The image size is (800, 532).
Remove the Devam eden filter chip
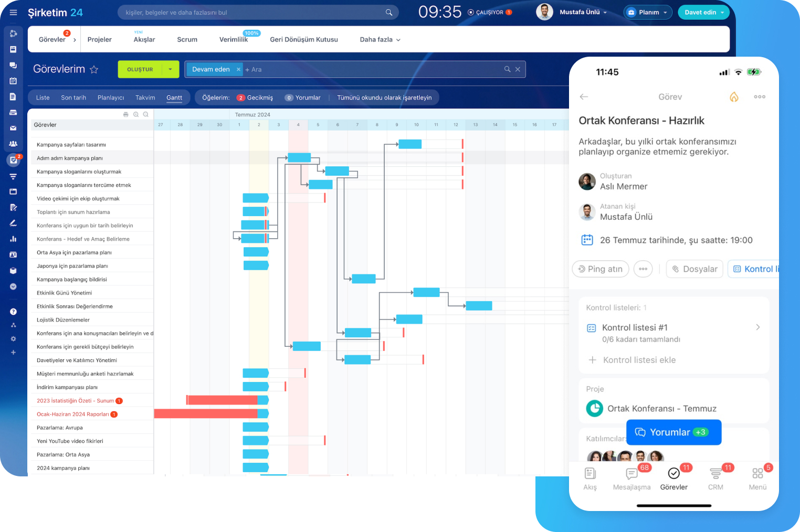tap(238, 69)
